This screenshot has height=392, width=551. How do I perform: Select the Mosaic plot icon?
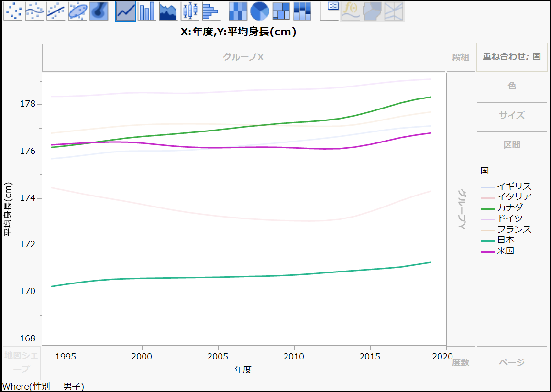(302, 11)
